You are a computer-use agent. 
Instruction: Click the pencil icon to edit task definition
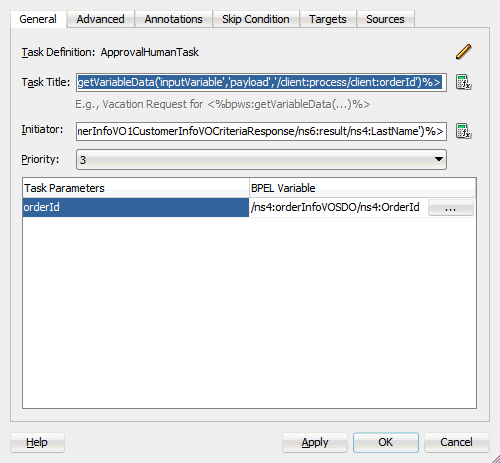click(x=464, y=52)
